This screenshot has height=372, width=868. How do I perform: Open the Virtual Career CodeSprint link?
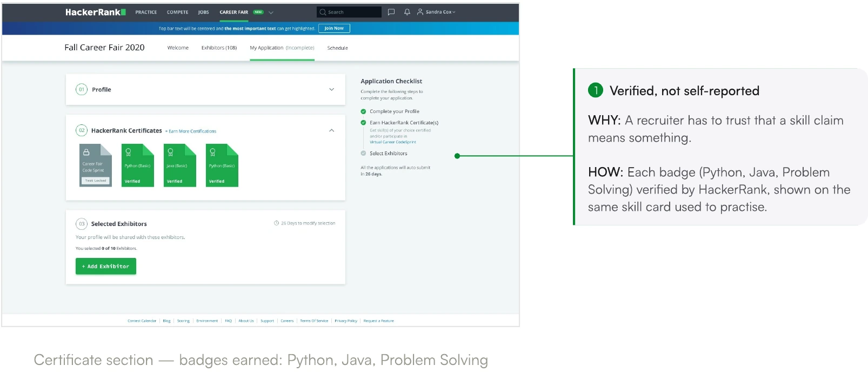393,142
